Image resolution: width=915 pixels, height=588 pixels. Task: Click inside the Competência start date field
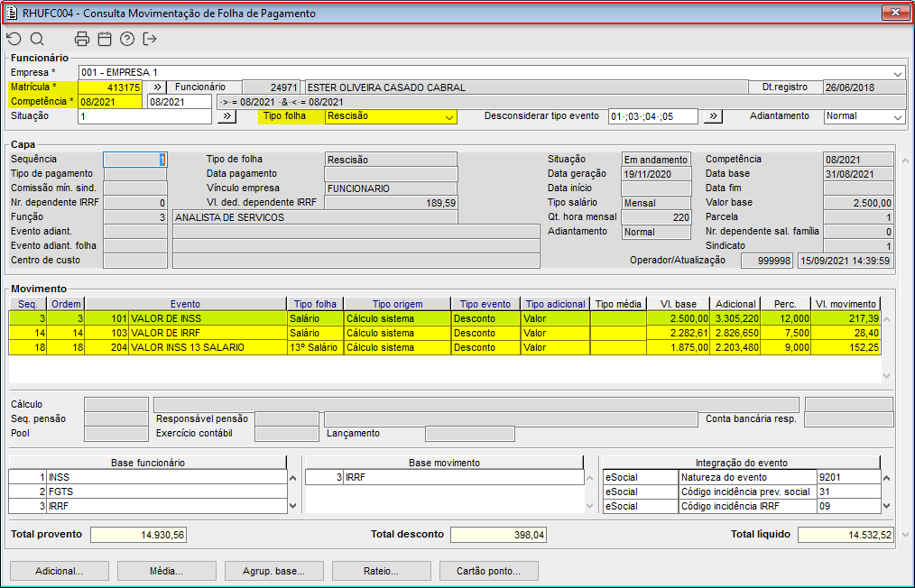click(x=110, y=102)
